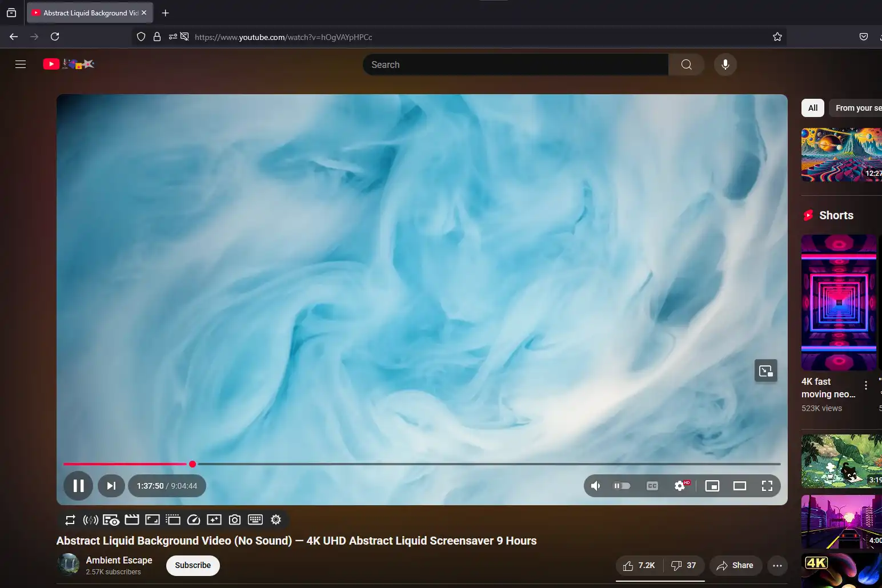Click the Share button
882x588 pixels.
coord(735,566)
